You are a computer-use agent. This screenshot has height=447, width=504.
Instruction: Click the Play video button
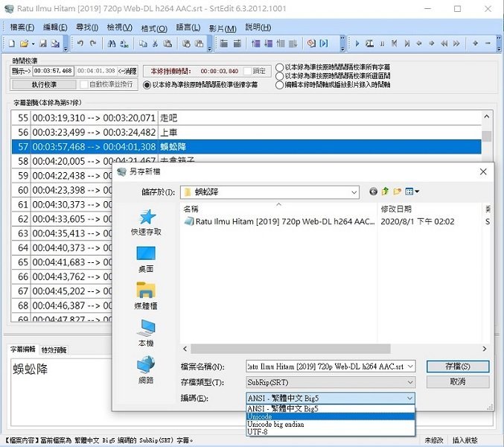point(357,43)
